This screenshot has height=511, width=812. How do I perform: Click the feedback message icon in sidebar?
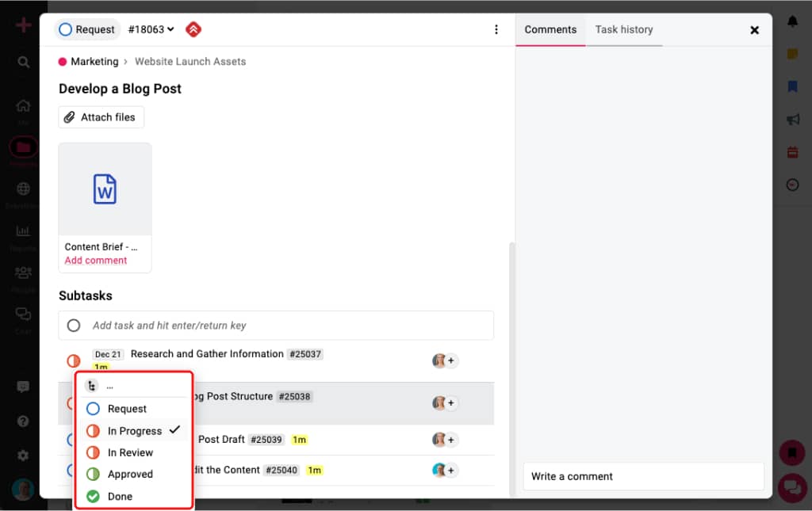23,387
